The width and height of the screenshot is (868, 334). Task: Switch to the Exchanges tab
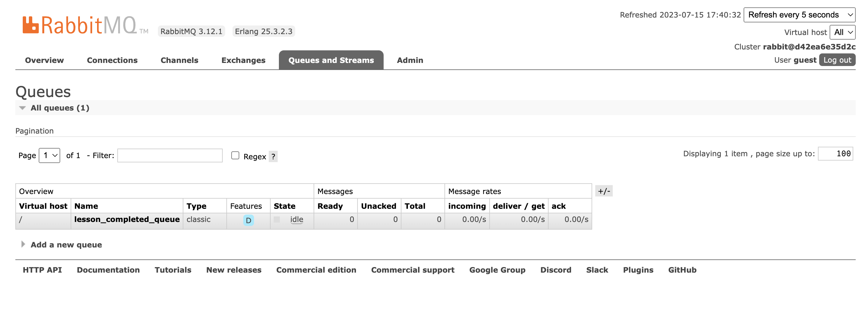(243, 60)
